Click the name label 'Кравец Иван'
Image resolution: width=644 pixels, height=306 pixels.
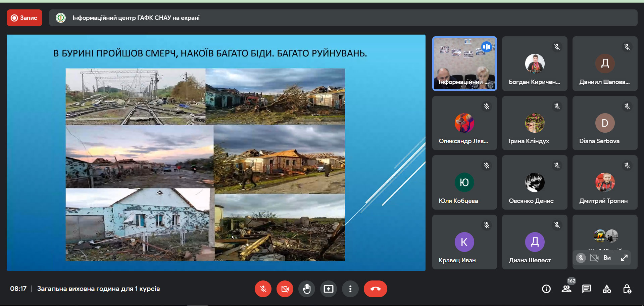457,260
